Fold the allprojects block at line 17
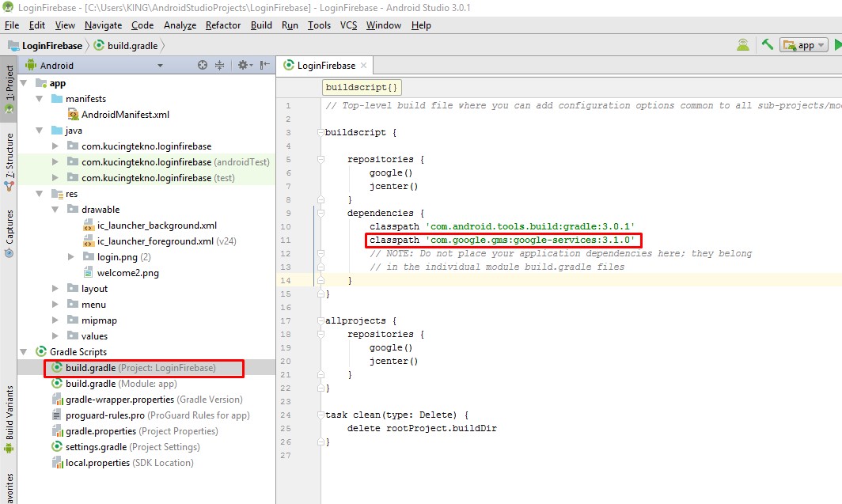842x504 pixels. pos(320,320)
